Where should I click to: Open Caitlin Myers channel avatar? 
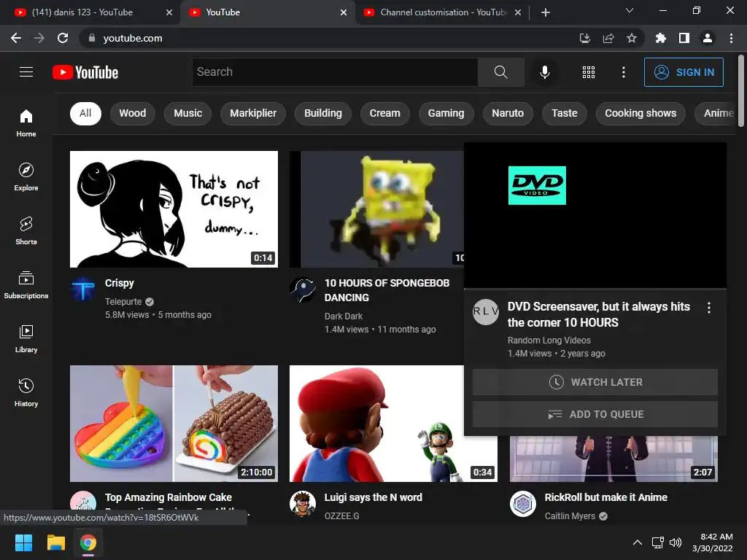523,504
